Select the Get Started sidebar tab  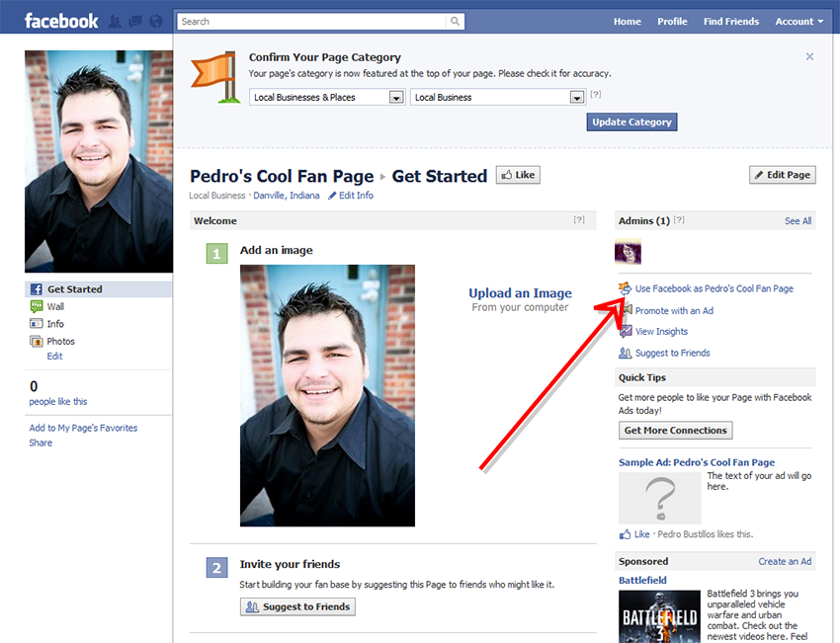pos(99,289)
